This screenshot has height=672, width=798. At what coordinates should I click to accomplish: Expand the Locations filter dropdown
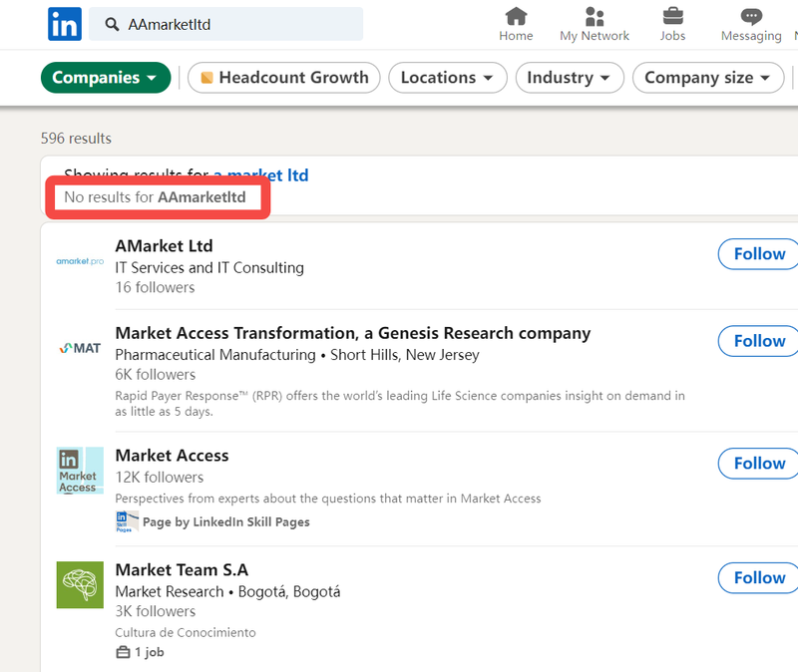coord(448,78)
